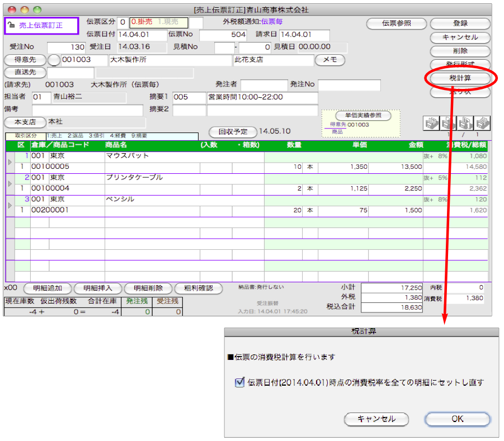The width and height of the screenshot is (504, 441).
Task: Go to the last record icon
Action: (x=482, y=124)
